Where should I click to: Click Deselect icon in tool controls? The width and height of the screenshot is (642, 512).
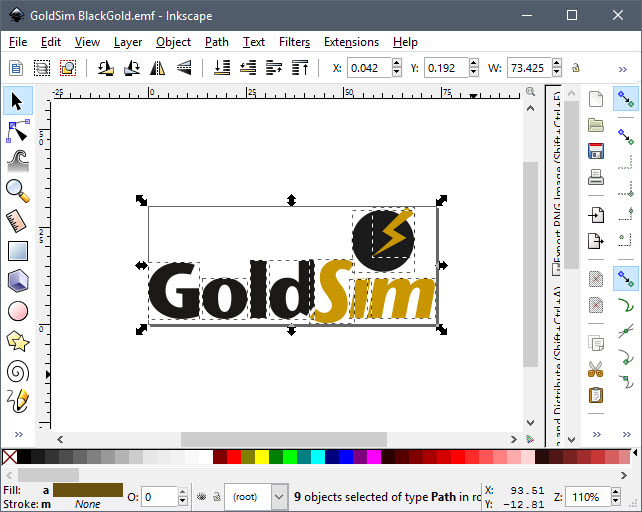pos(68,68)
